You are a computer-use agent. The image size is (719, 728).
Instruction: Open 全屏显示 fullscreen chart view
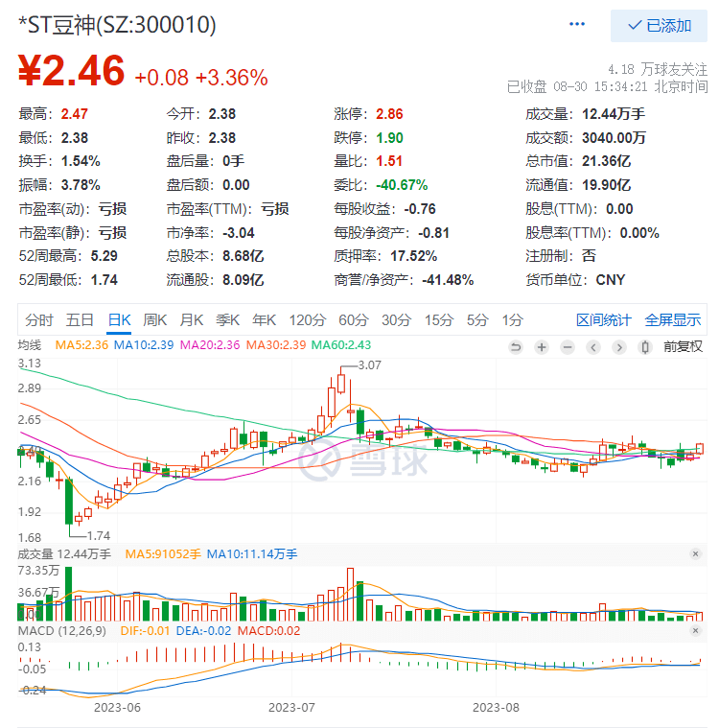[x=672, y=319]
